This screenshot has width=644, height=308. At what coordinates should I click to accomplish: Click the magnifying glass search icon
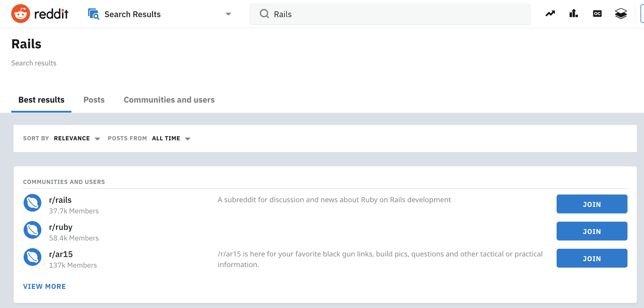point(264,14)
